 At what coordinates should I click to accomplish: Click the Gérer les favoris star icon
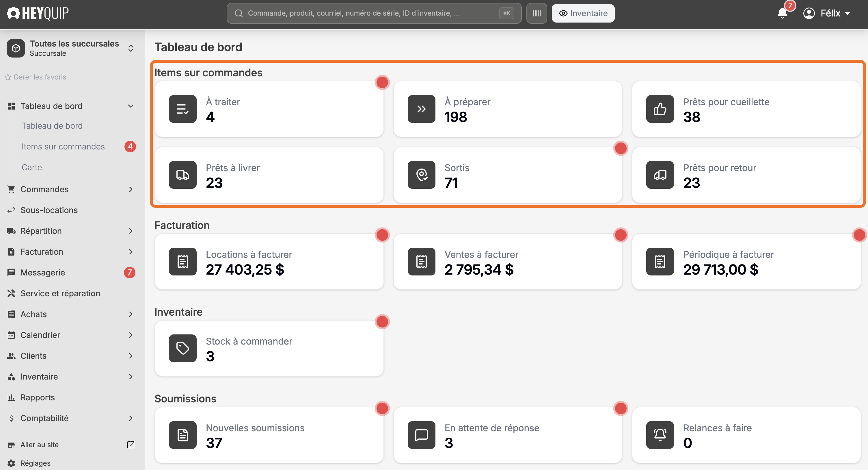tap(8, 77)
